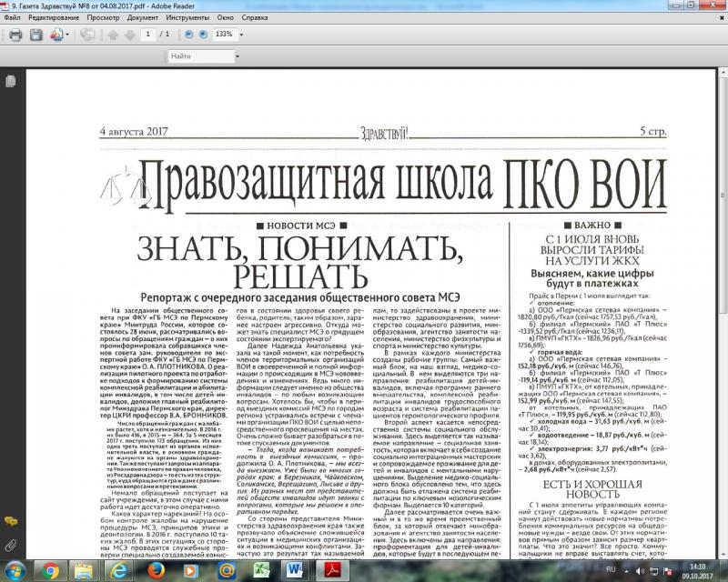Close the document with the menu-bar X
The image size is (728, 582).
click(x=722, y=17)
